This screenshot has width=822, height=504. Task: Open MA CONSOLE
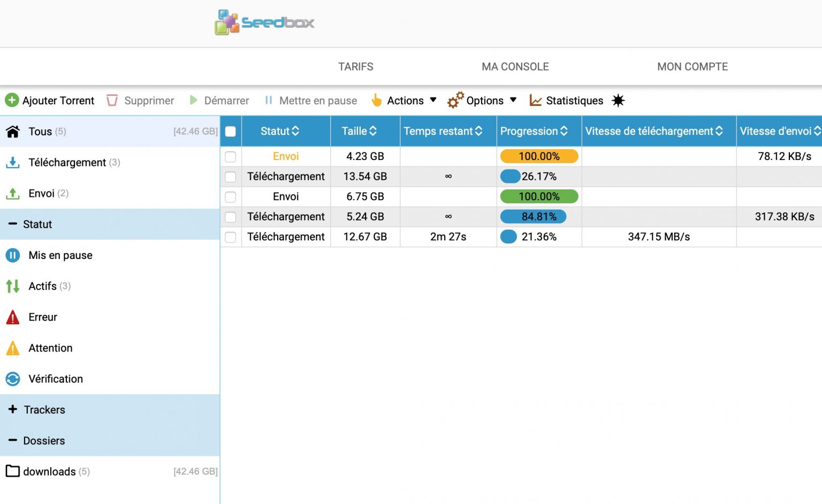pyautogui.click(x=514, y=66)
